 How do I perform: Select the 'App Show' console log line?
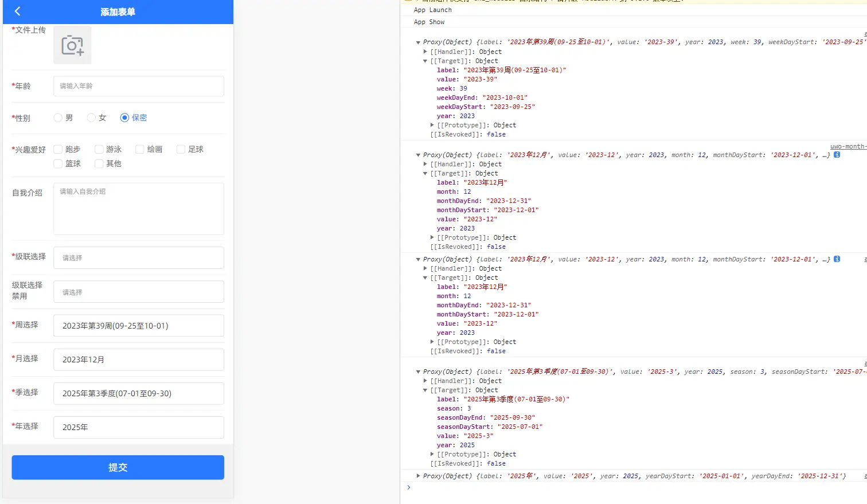point(429,22)
